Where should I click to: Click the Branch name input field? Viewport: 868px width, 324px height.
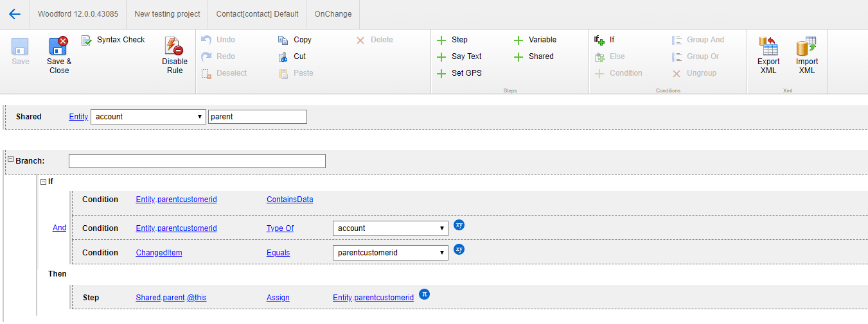(x=197, y=161)
